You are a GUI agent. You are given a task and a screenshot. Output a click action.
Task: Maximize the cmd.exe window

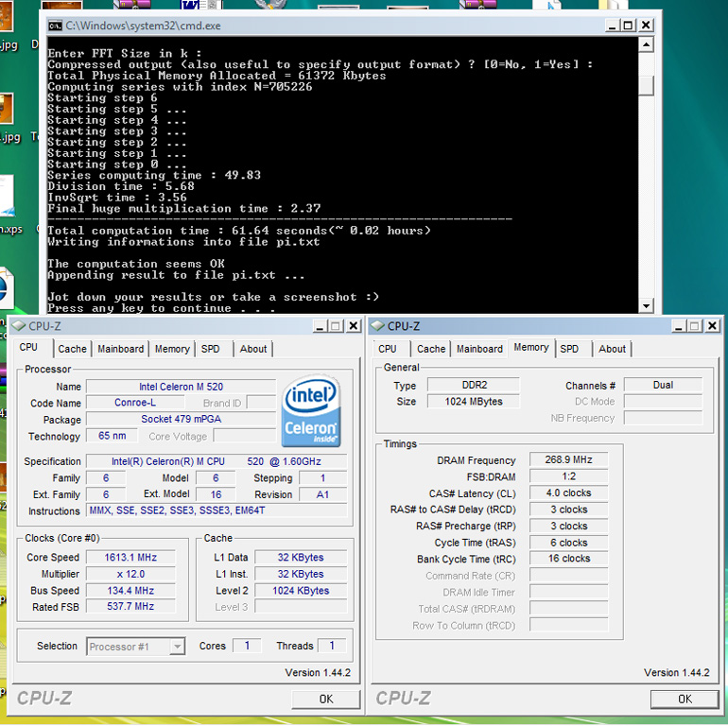[629, 26]
